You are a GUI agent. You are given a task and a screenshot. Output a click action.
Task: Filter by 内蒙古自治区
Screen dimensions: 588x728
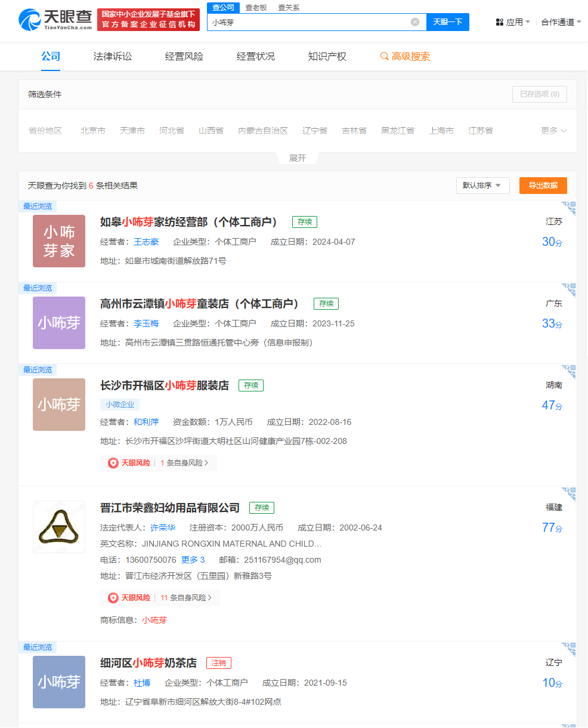263,131
